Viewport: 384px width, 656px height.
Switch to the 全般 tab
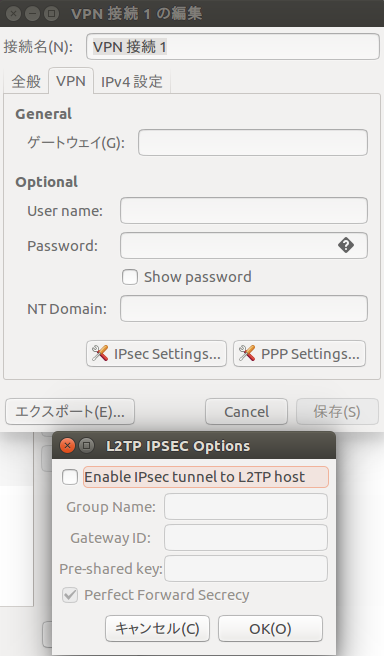[x=26, y=82]
